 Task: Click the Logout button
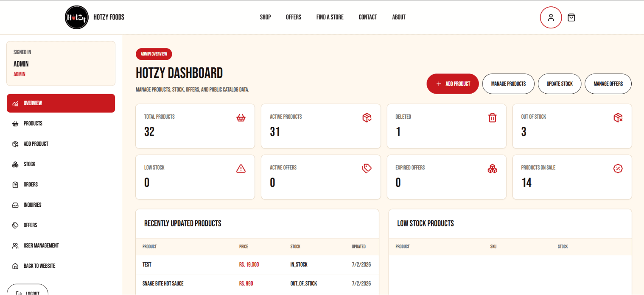click(x=28, y=289)
